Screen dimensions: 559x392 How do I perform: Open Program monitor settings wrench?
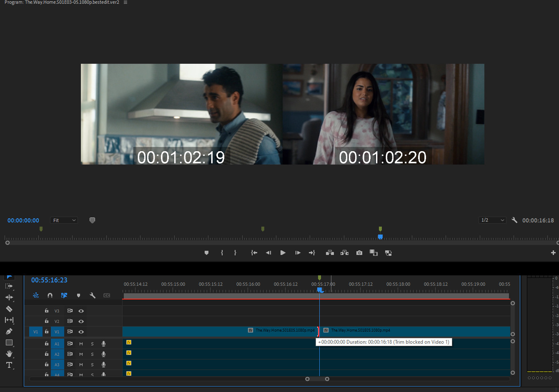514,220
